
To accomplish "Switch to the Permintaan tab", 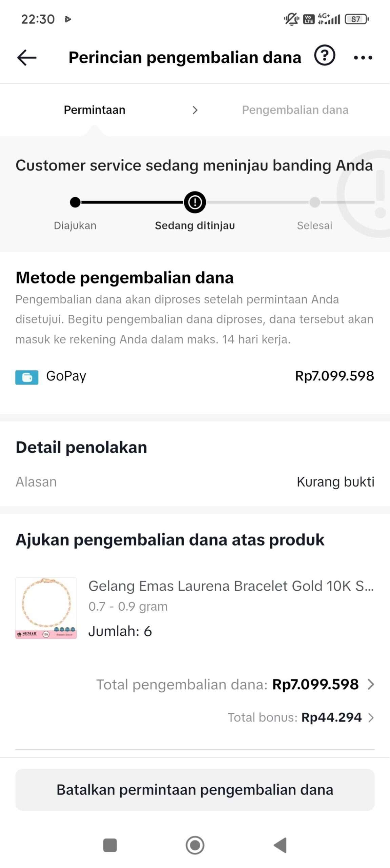I will (x=95, y=110).
